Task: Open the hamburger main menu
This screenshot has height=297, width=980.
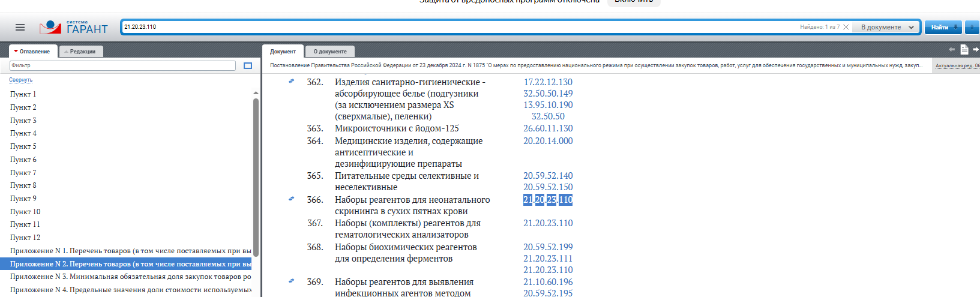Action: (20, 28)
